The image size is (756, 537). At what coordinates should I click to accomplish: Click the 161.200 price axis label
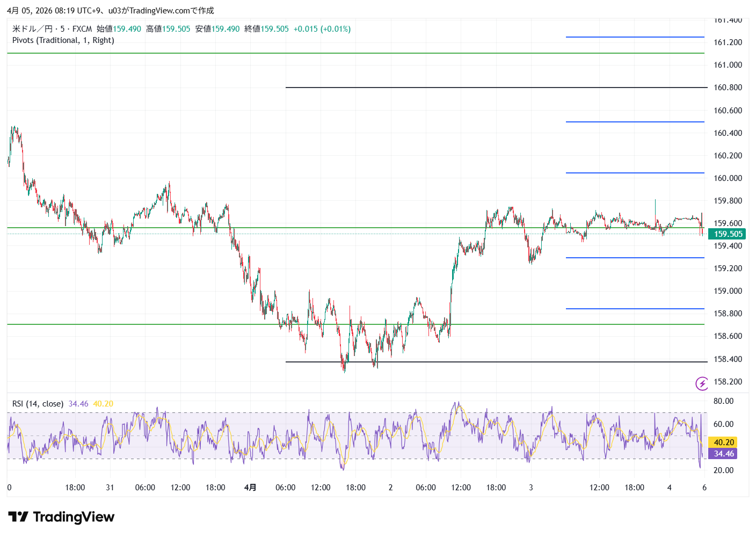pos(728,42)
